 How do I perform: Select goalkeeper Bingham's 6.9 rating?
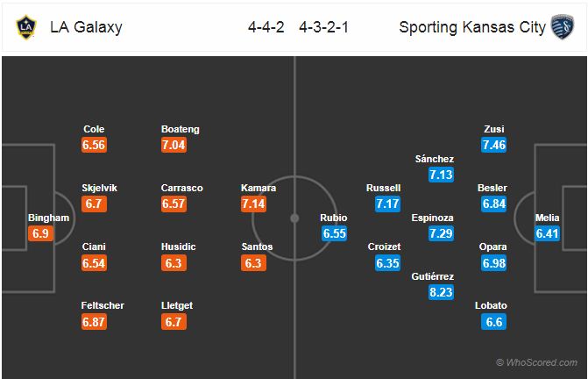click(x=40, y=233)
